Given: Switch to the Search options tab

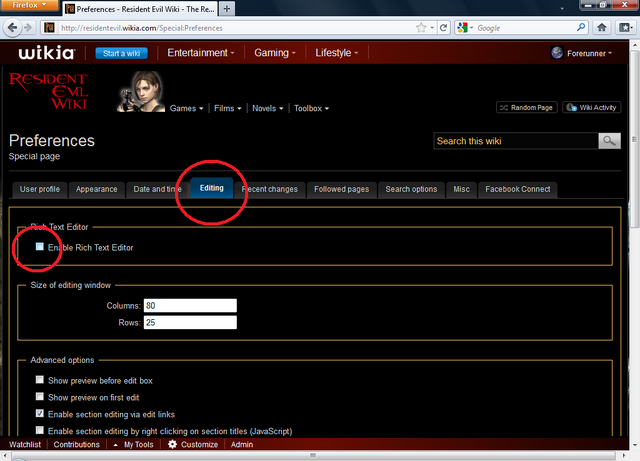Looking at the screenshot, I should (411, 189).
